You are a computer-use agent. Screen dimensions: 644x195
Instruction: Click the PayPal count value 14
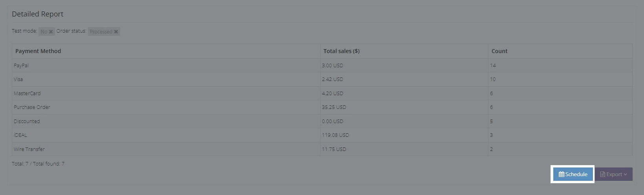[x=493, y=65]
